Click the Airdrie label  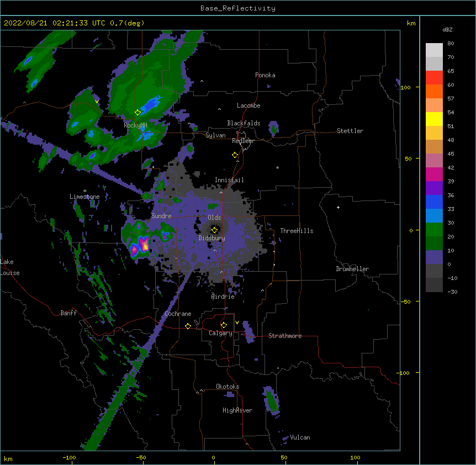pyautogui.click(x=223, y=297)
